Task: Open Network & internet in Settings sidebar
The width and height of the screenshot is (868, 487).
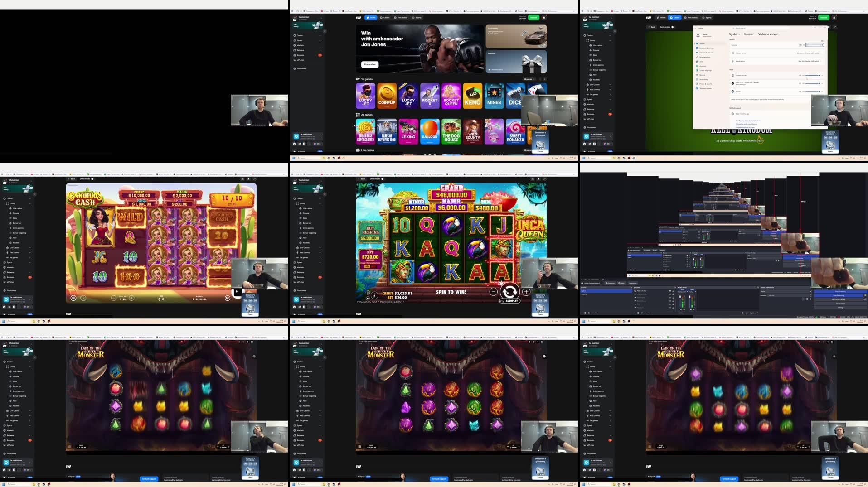Action: tap(707, 53)
